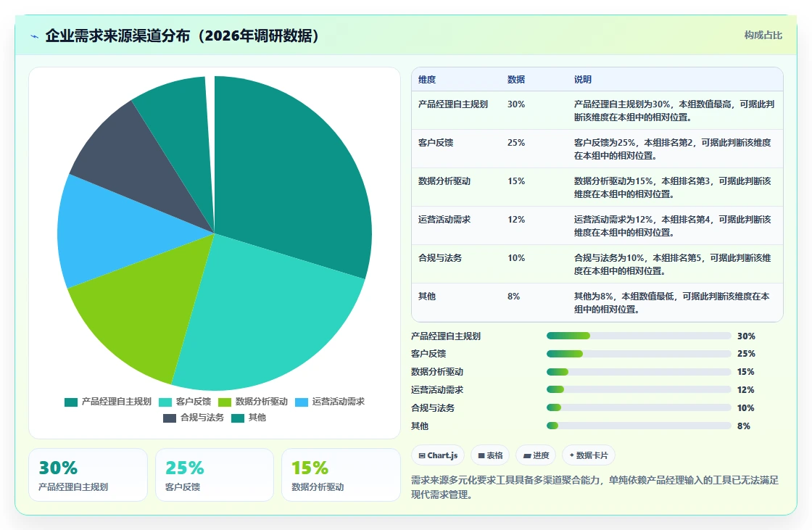Click the 说明 column header
Image resolution: width=812 pixels, height=530 pixels.
click(x=583, y=79)
